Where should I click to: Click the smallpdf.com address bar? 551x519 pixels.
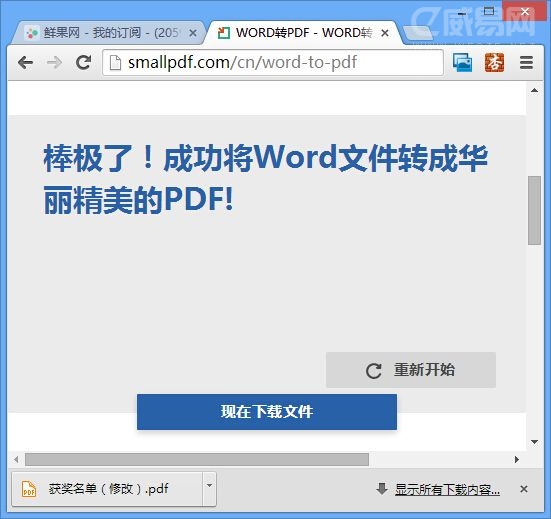[x=273, y=63]
